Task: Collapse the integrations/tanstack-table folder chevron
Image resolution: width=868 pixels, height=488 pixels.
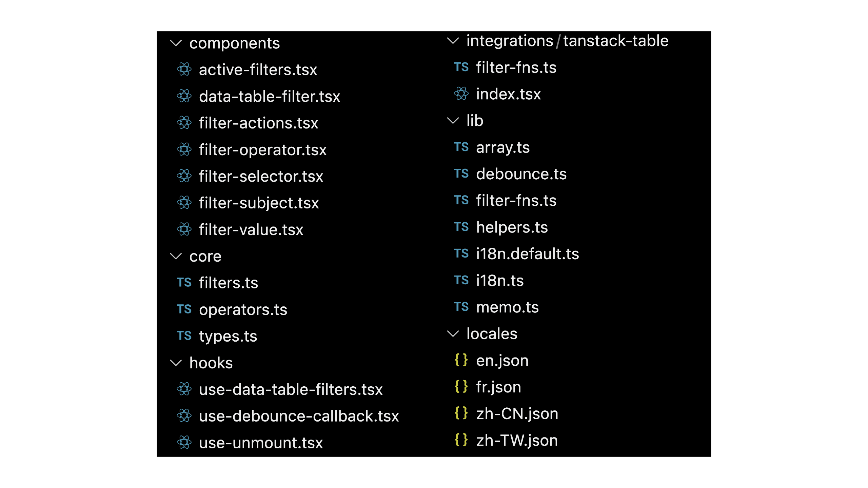Action: 453,41
